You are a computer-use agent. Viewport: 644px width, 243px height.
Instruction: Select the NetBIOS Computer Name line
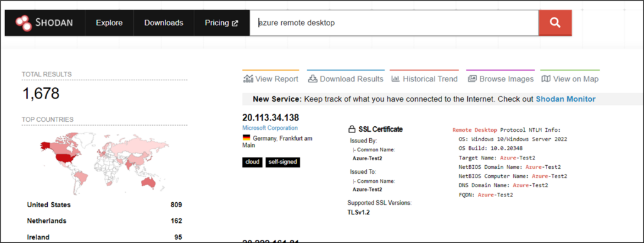[x=513, y=176]
